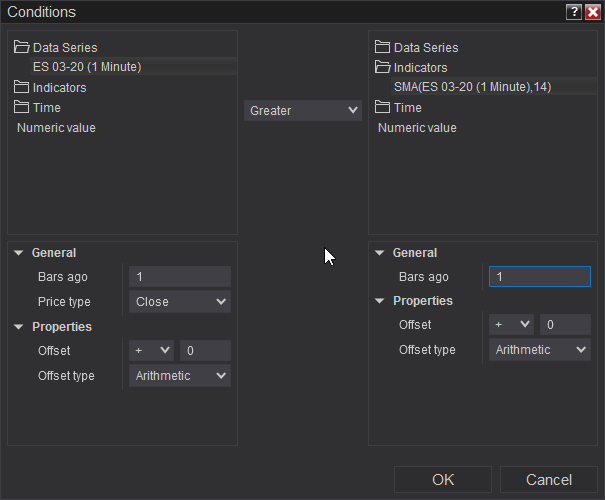Select ES 03-20 (1 Minute) data series
The width and height of the screenshot is (605, 500).
[x=87, y=67]
